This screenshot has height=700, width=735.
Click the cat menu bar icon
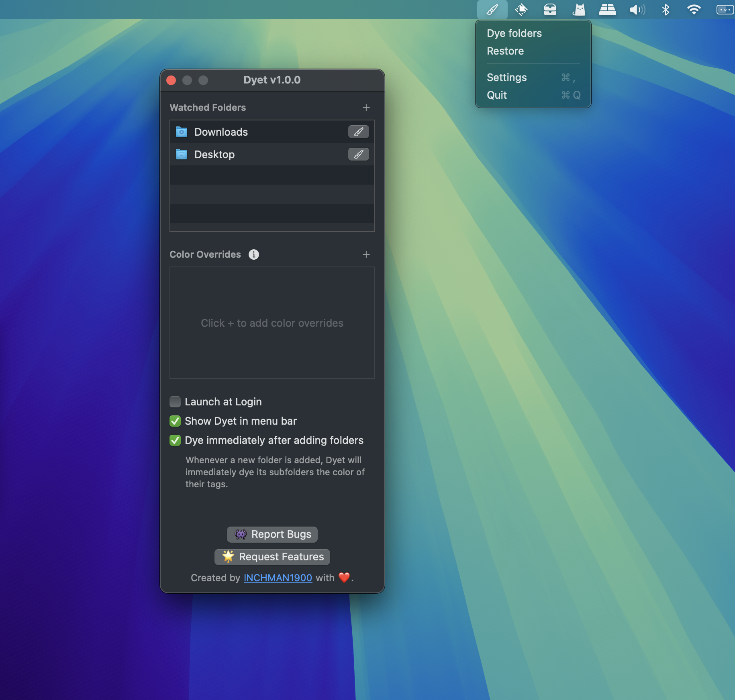point(579,9)
